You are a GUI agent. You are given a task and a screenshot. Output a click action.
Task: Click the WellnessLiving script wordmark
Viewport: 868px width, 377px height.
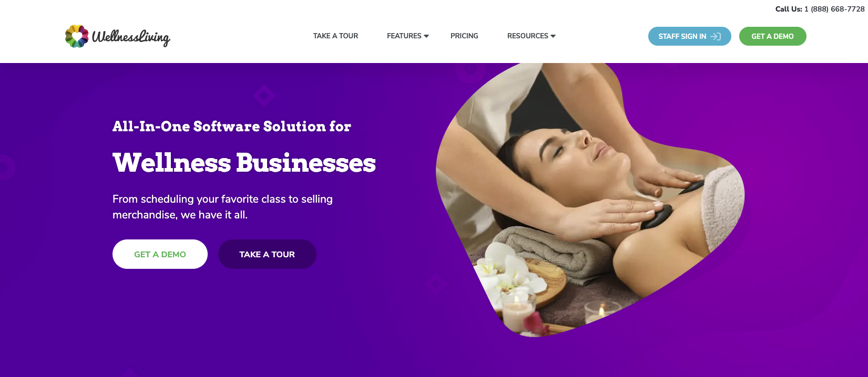click(x=131, y=37)
